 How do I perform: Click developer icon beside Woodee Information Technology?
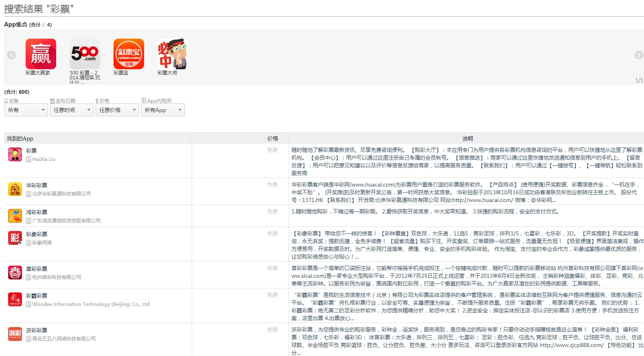28,304
